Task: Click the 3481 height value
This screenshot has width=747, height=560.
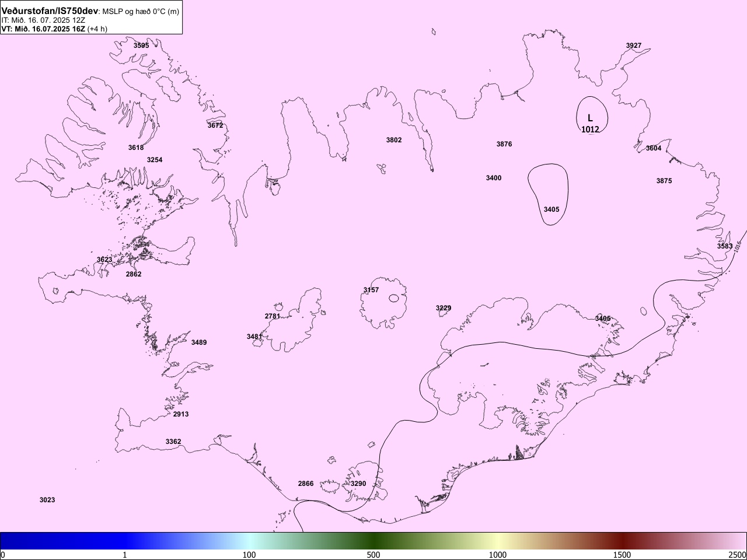Action: pos(254,337)
